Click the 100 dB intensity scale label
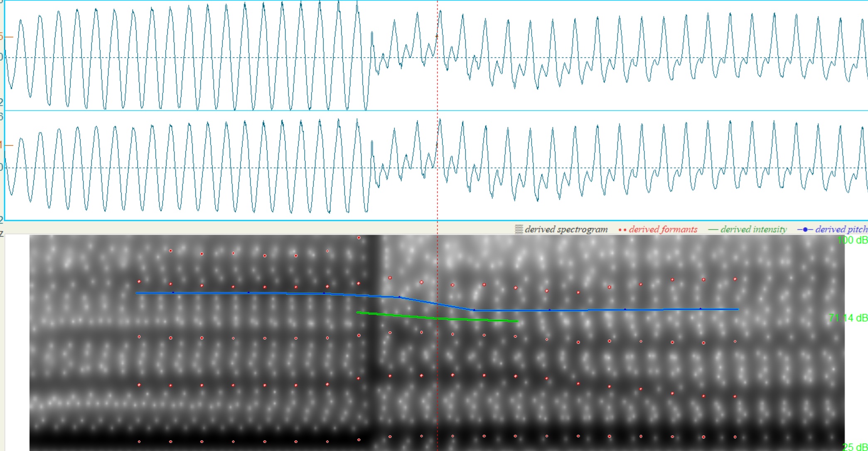This screenshot has height=451, width=868. 852,240
